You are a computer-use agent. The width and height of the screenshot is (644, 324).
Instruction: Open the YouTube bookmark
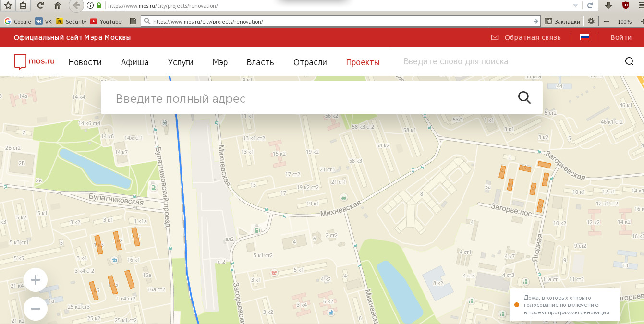[x=106, y=22]
